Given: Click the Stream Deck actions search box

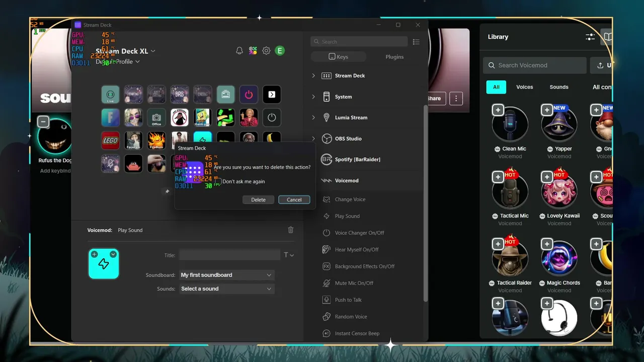Looking at the screenshot, I should 359,42.
